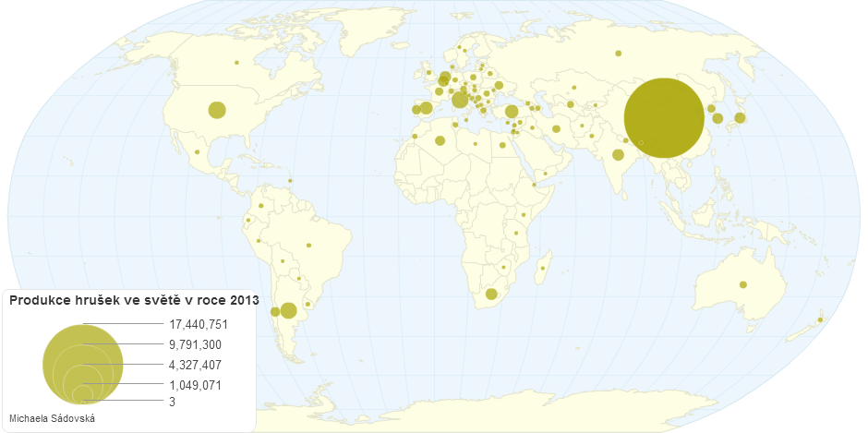Click the South Africa bubble

491,295
